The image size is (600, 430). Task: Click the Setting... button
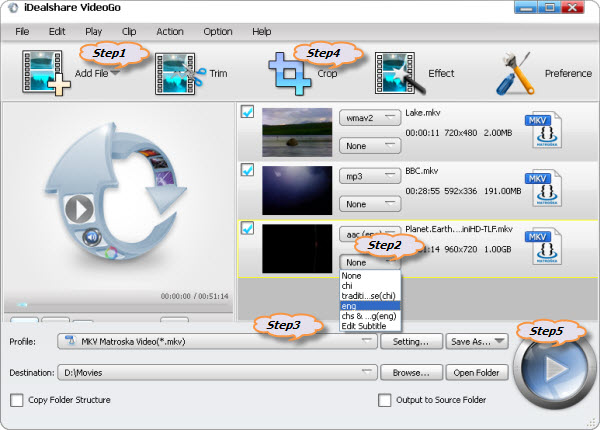411,342
